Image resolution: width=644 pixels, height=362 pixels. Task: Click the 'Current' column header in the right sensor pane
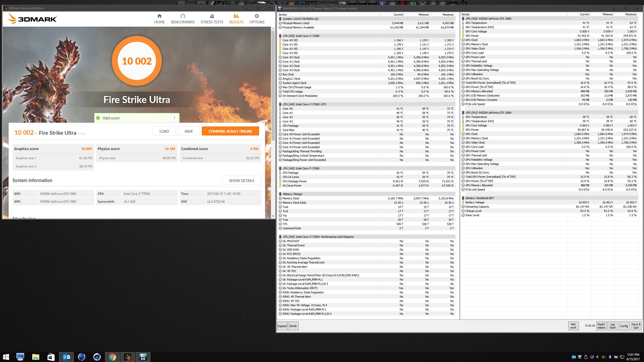[x=579, y=14]
